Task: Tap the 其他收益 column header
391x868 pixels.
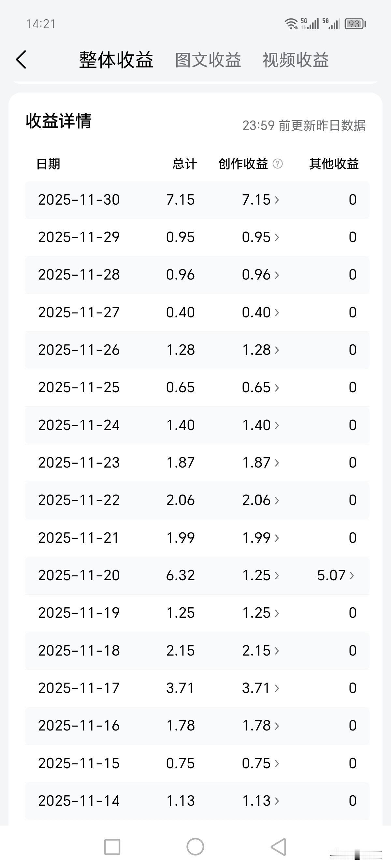Action: click(334, 164)
